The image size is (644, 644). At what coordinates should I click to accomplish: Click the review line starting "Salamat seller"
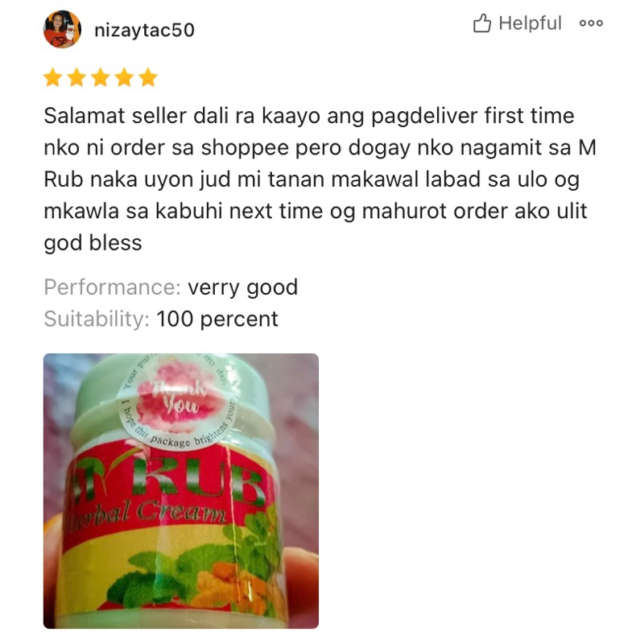[x=309, y=116]
